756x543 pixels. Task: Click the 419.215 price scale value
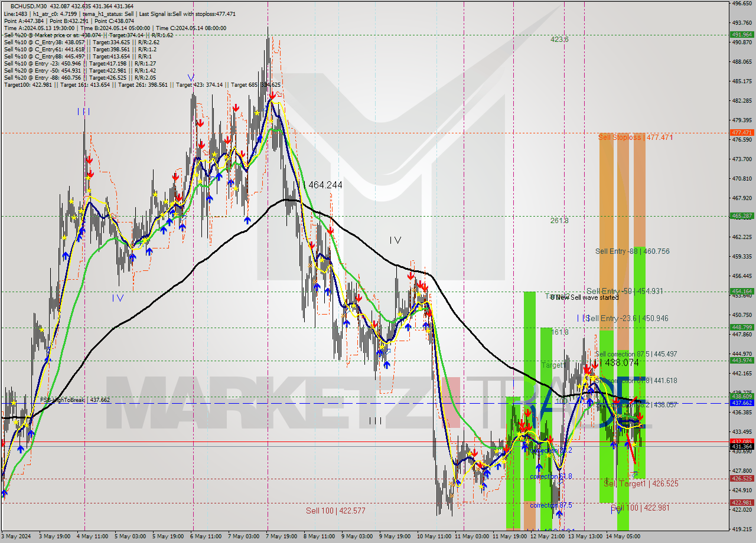[x=742, y=528]
